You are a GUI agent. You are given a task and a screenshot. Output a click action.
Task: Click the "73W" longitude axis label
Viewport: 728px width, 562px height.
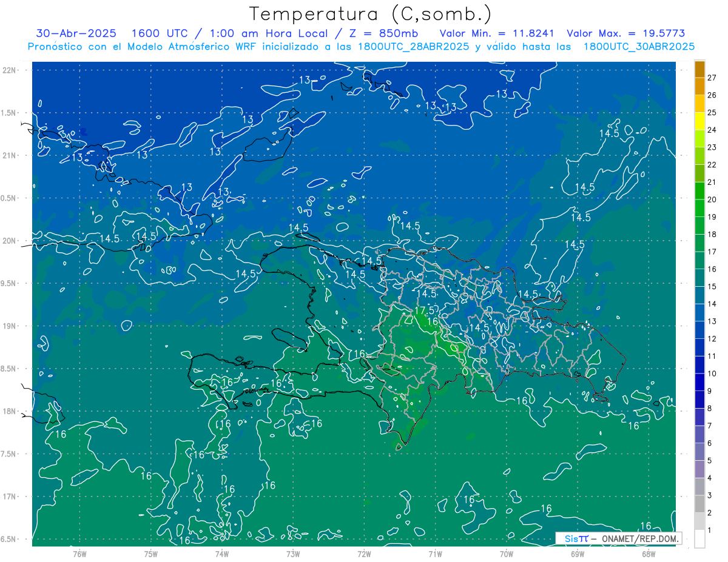click(293, 554)
